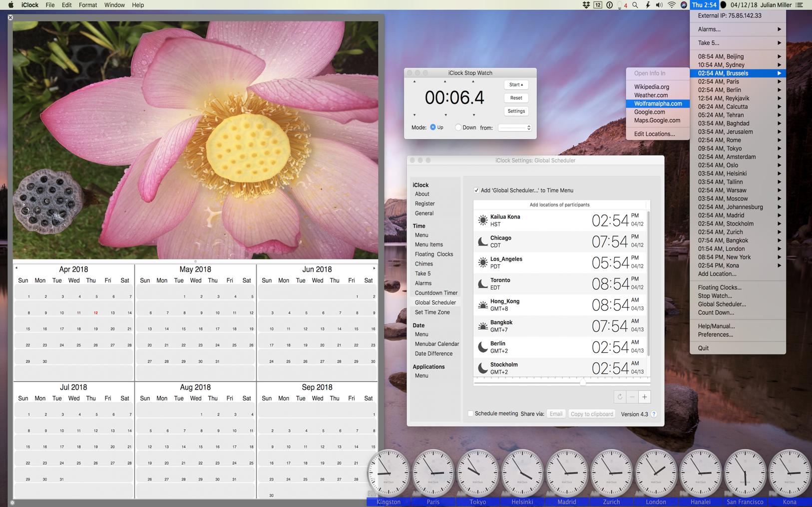Click the moon phase icon beside date
The width and height of the screenshot is (812, 507).
click(x=723, y=5)
